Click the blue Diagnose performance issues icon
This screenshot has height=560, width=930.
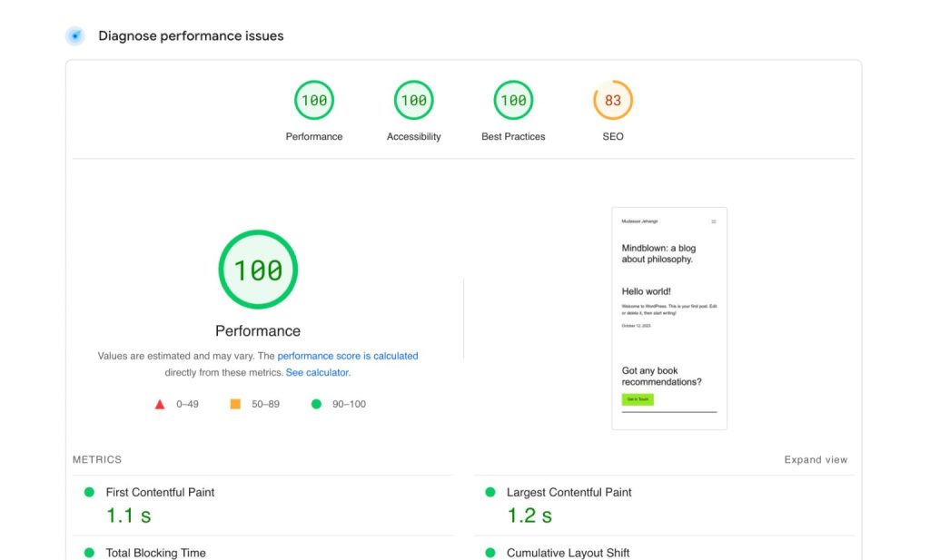(75, 35)
